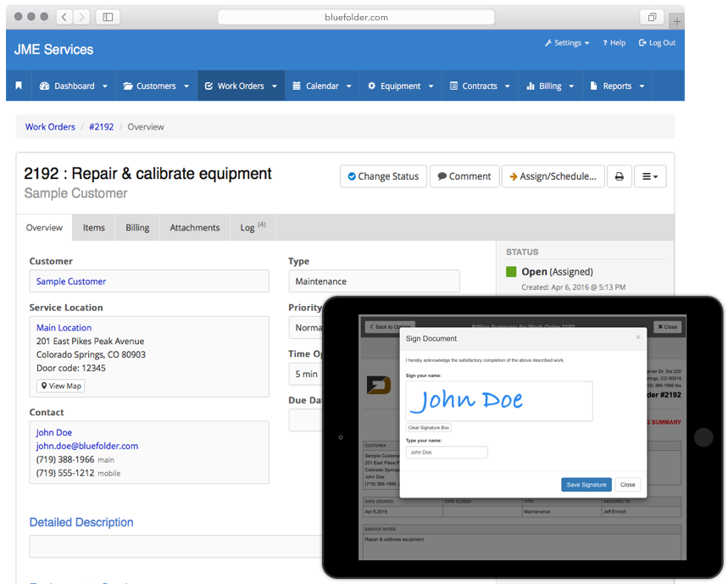Toggle the browser sidebar icon
728x584 pixels.
tap(108, 17)
